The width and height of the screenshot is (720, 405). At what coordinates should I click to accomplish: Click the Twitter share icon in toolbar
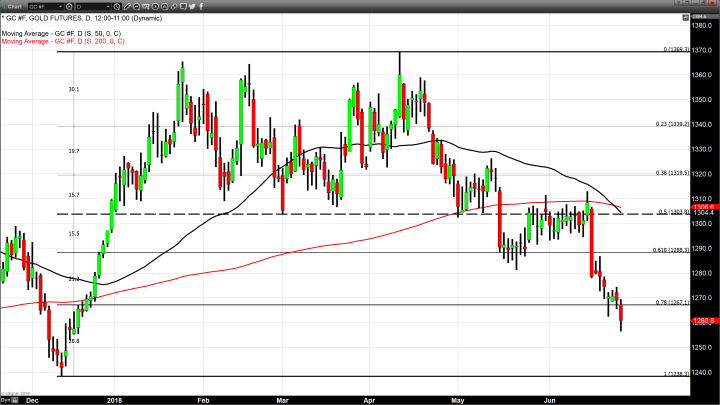click(192, 6)
